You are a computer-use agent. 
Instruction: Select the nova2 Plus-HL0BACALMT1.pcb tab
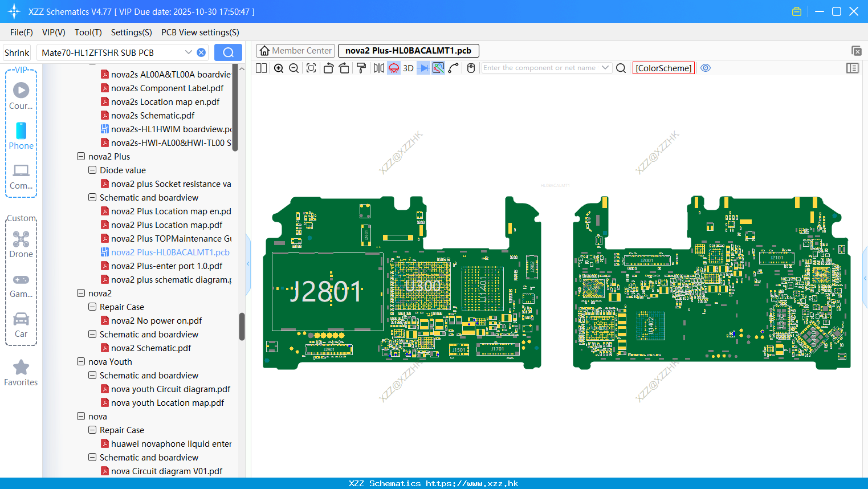[408, 51]
